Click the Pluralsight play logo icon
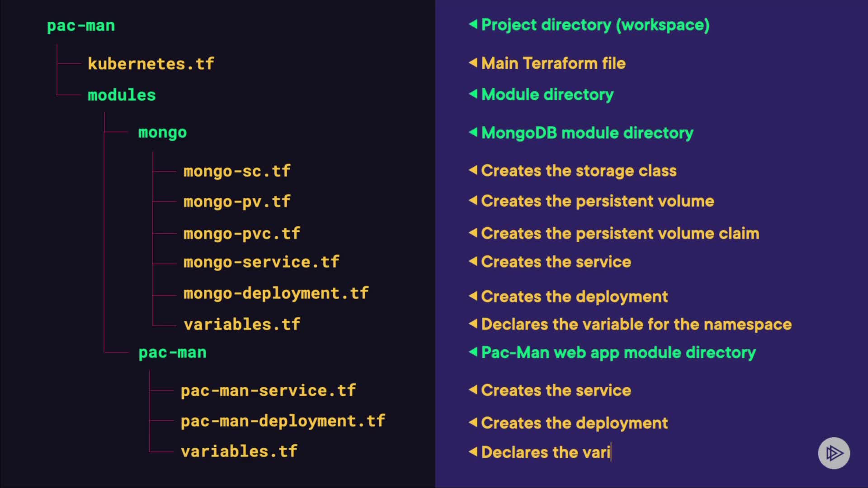The width and height of the screenshot is (868, 488). (x=834, y=453)
